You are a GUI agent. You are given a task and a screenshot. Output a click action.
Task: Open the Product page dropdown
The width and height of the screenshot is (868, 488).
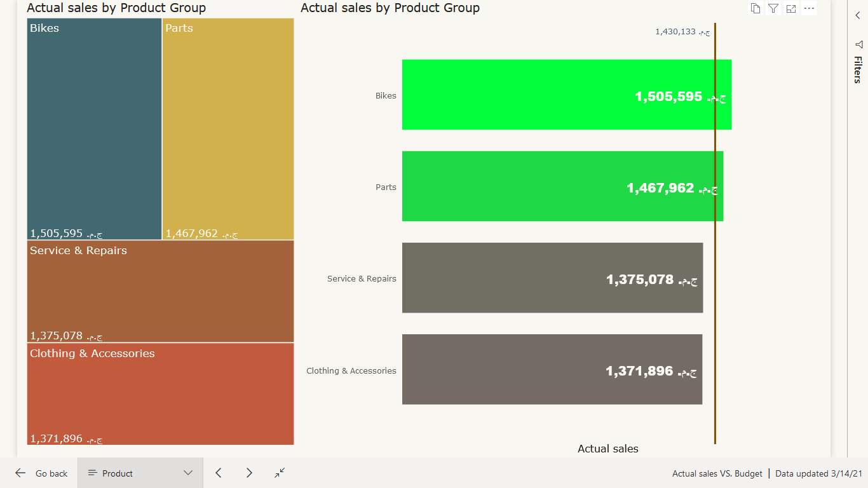(x=140, y=473)
